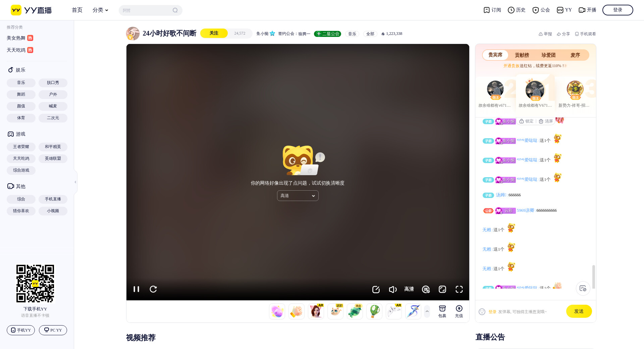The height and width of the screenshot is (349, 644).
Task: Switch to 麦序 tab
Action: pyautogui.click(x=575, y=55)
